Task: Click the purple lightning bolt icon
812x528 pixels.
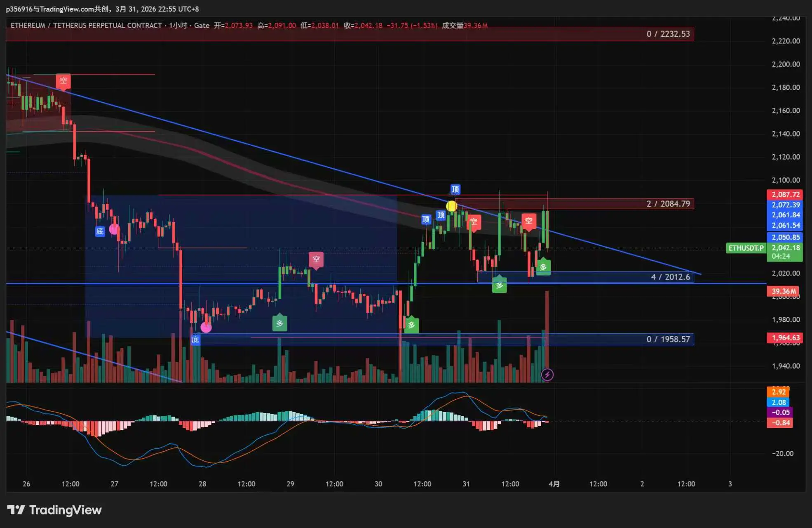Action: (547, 375)
